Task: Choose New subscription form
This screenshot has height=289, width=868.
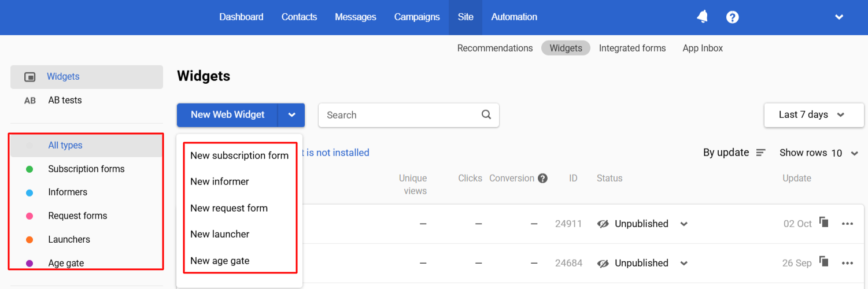Action: (x=239, y=155)
